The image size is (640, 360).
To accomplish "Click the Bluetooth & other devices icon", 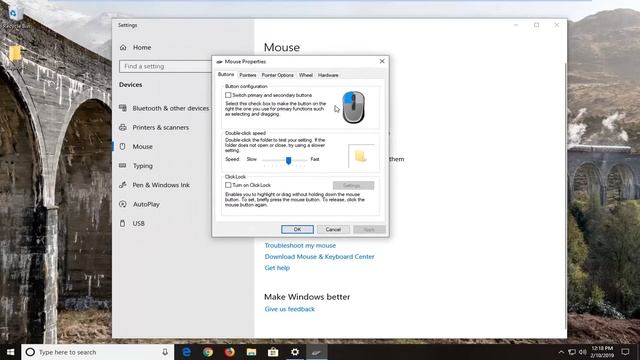I will 123,108.
